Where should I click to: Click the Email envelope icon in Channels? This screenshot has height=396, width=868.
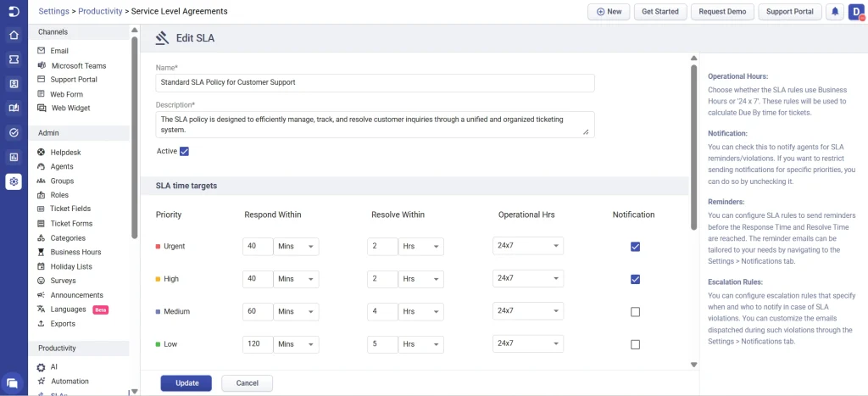coord(41,50)
